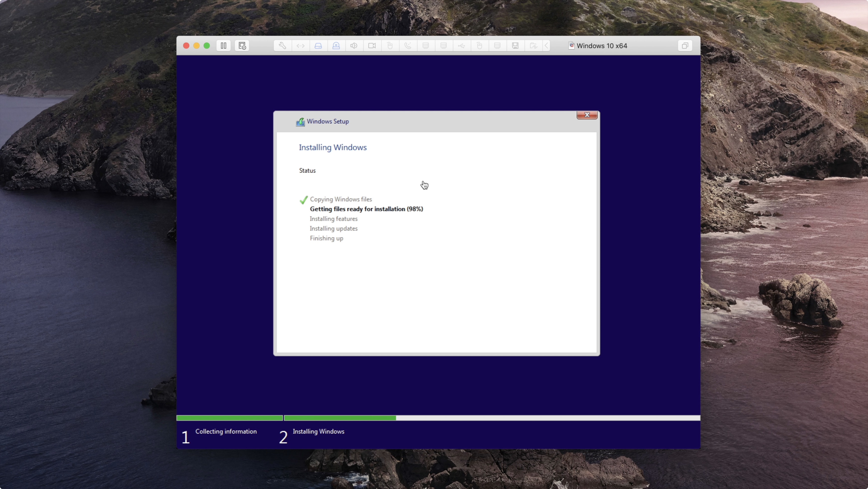
Task: Toggle the video camera device
Action: tap(372, 46)
